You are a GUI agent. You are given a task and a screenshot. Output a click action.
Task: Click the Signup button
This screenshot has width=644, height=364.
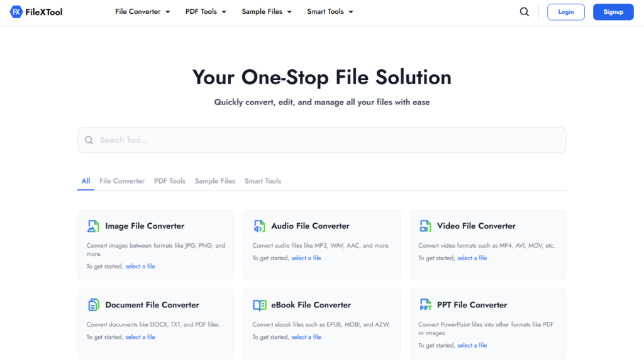pos(613,11)
